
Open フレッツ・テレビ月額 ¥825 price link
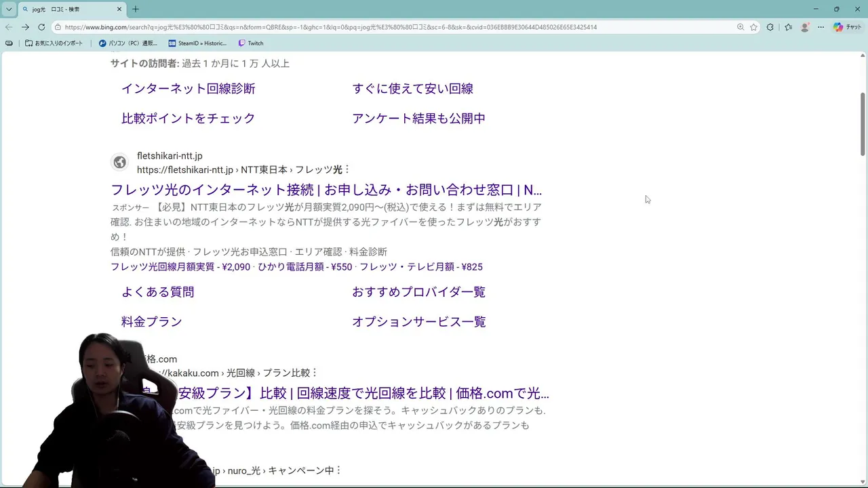coord(421,267)
